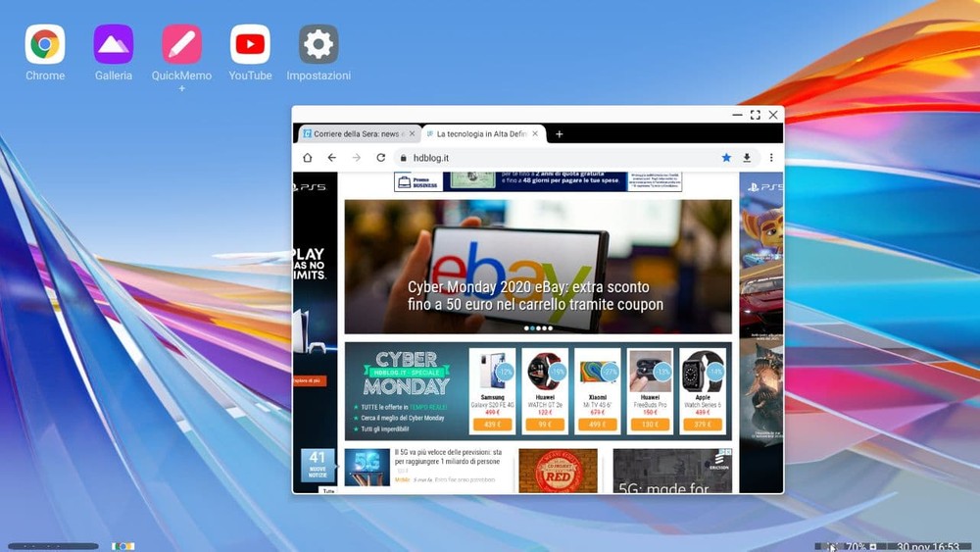Close the Corriere della Sera tab
Image resolution: width=980 pixels, height=552 pixels.
[412, 133]
